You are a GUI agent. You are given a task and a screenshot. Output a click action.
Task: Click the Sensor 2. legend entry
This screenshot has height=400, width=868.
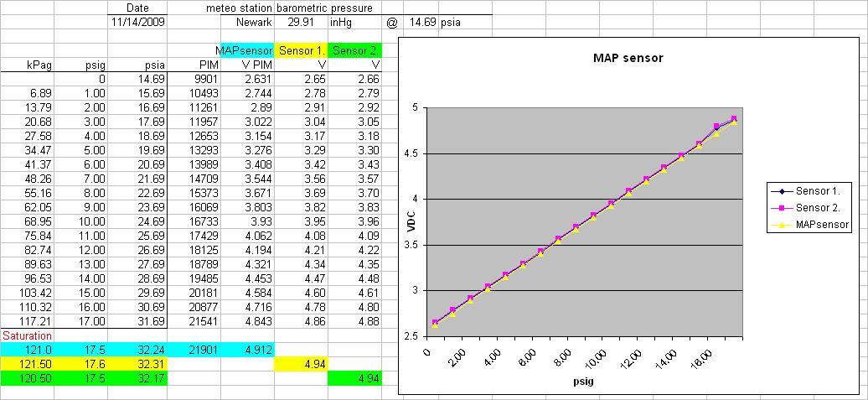[819, 207]
